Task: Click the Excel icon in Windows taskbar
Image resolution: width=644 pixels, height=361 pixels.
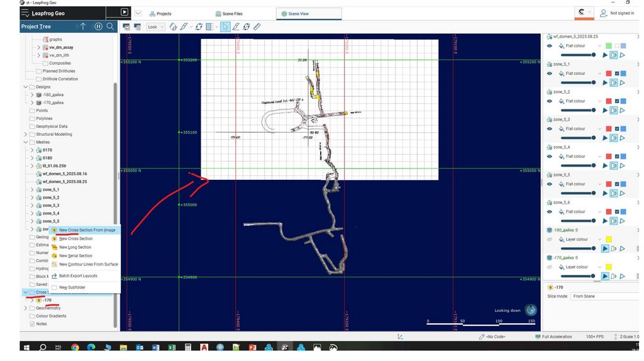Action: [171, 347]
